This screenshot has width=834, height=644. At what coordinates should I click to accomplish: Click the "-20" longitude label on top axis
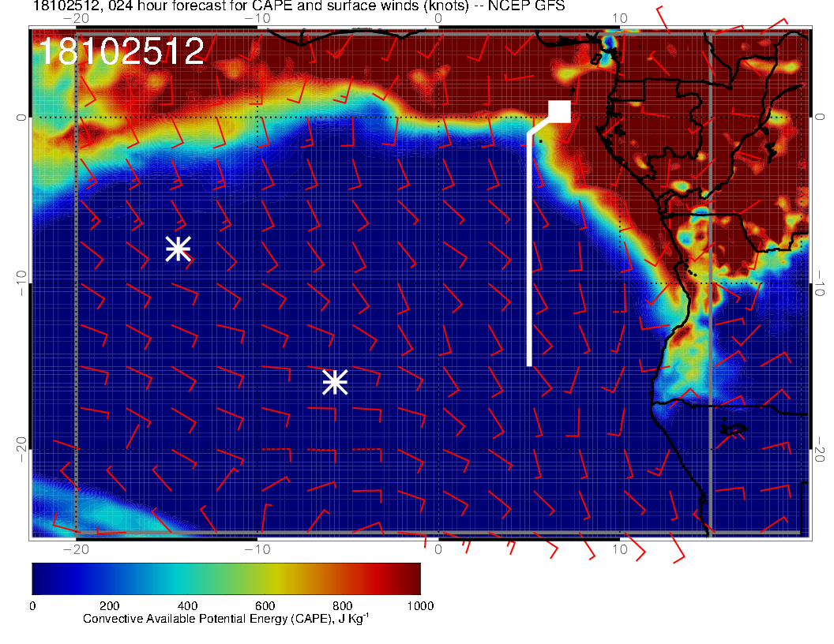(76, 19)
